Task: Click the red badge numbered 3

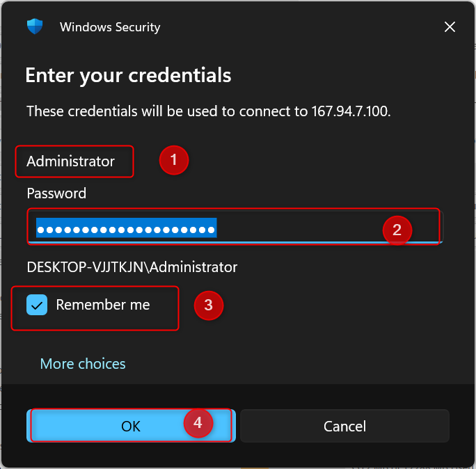Action: pos(208,305)
